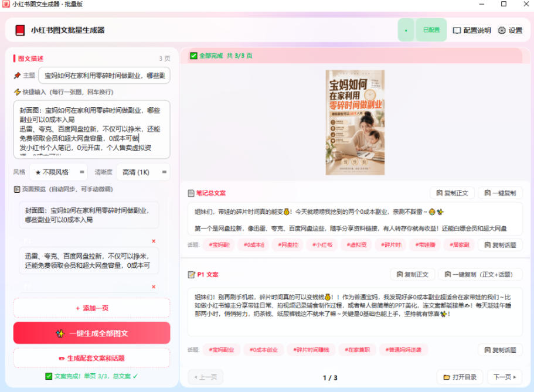Click the copy icon on 一键复制 button
This screenshot has height=392, width=534.
[487, 193]
